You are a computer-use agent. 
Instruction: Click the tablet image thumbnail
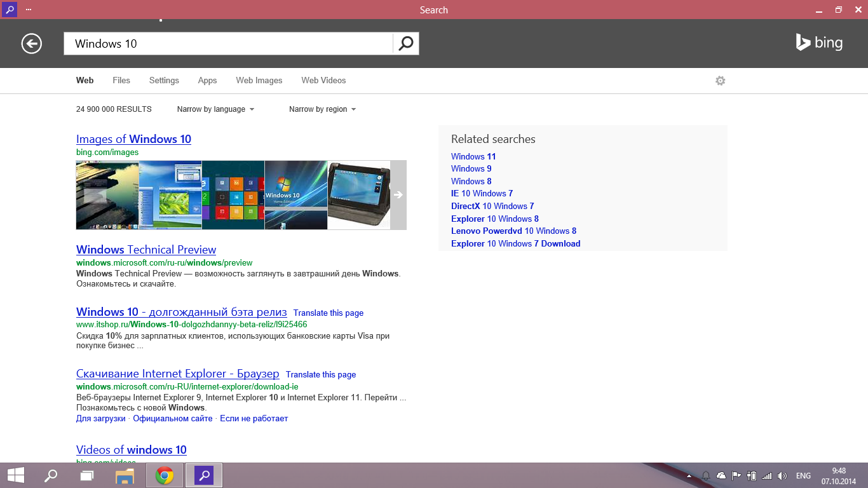(x=358, y=195)
